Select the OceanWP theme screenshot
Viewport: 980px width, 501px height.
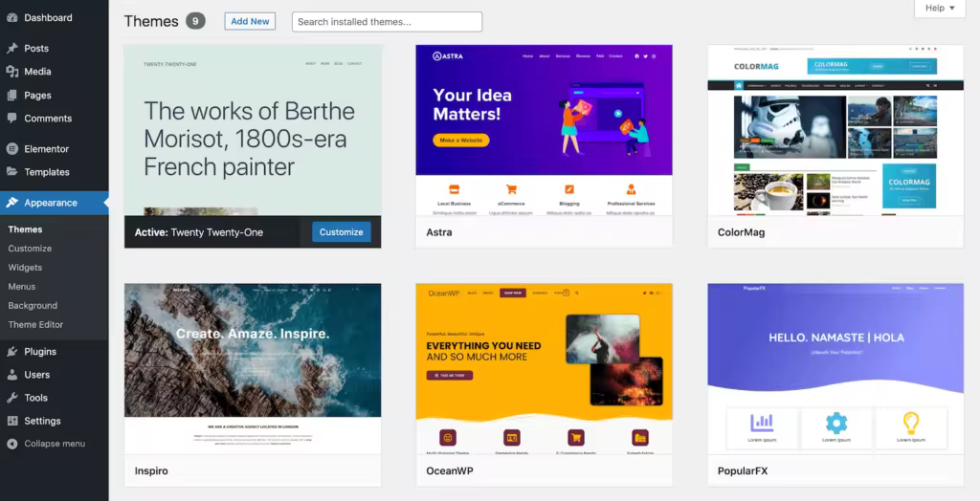click(544, 368)
